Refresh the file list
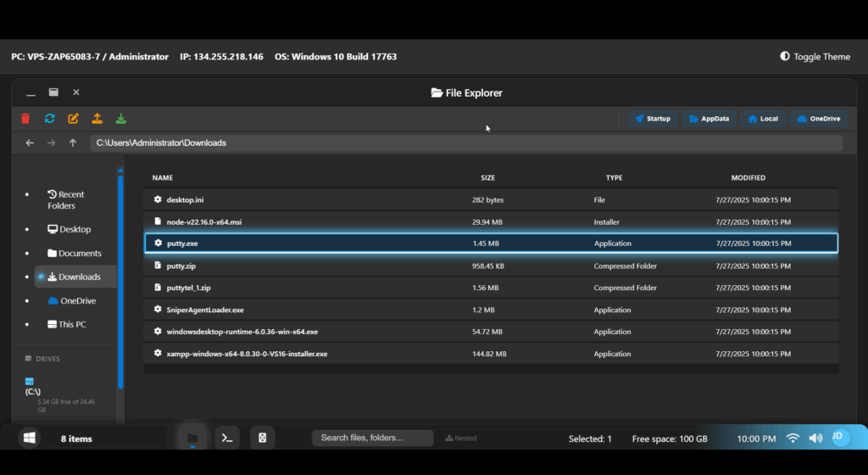 coord(50,119)
